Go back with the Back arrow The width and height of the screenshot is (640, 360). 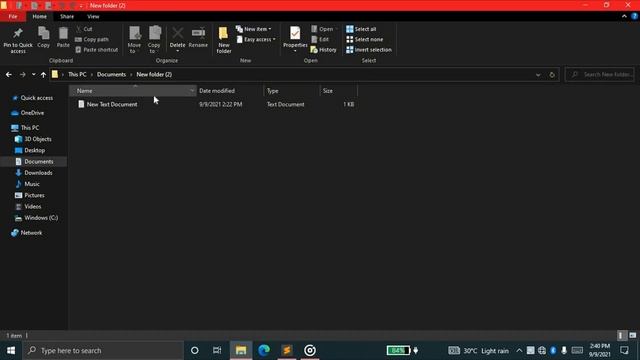point(9,75)
